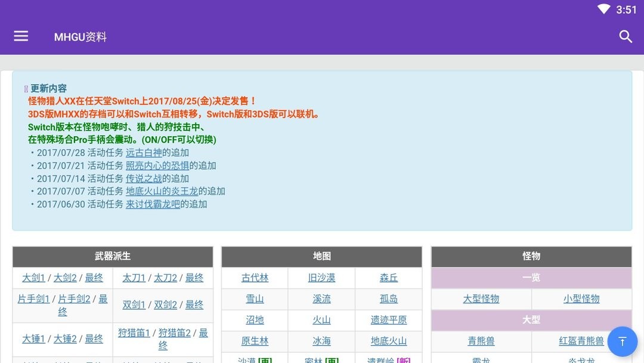The height and width of the screenshot is (363, 644).
Task: Select 太刀2 weapon tree link
Action: pos(165,278)
